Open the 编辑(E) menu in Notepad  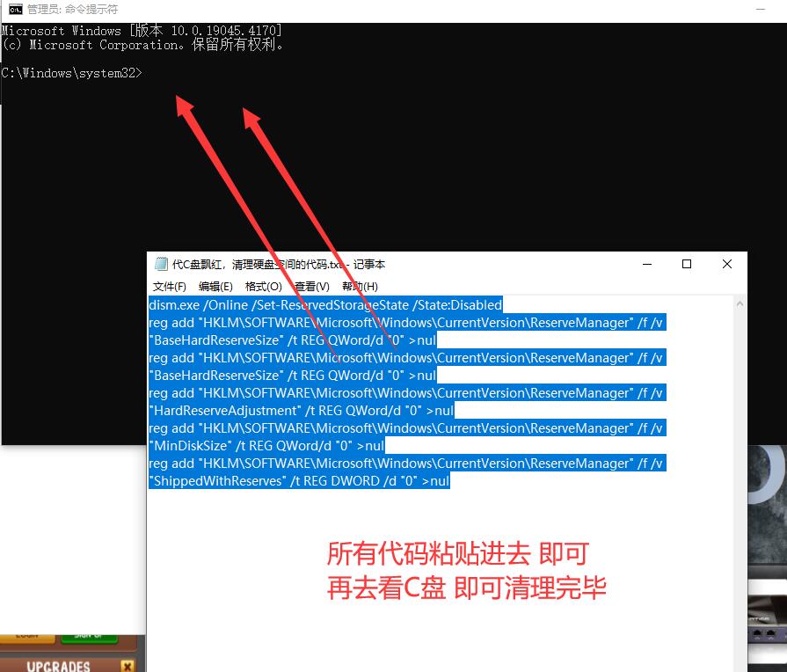pos(215,286)
